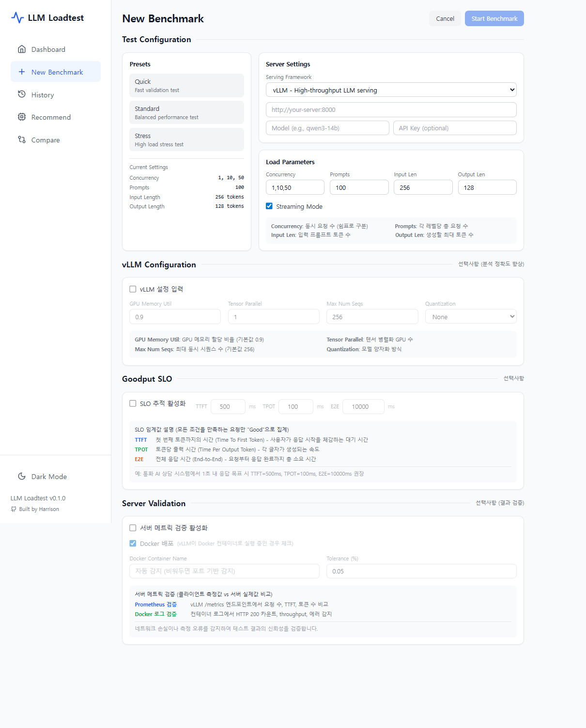Click the Prometheus 검증 label

click(x=156, y=604)
